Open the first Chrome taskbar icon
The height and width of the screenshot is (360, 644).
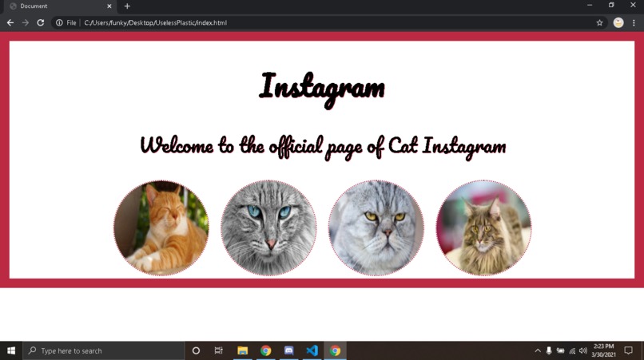click(266, 350)
